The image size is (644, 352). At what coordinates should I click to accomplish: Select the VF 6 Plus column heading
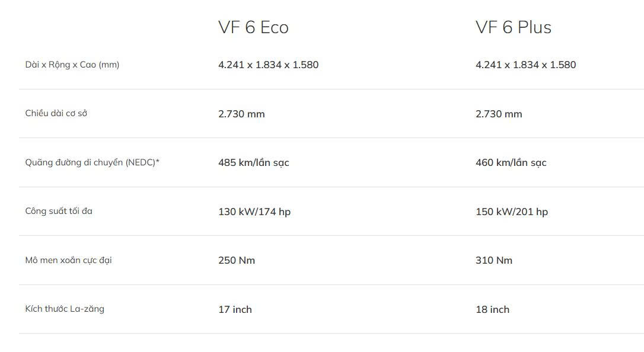[513, 27]
